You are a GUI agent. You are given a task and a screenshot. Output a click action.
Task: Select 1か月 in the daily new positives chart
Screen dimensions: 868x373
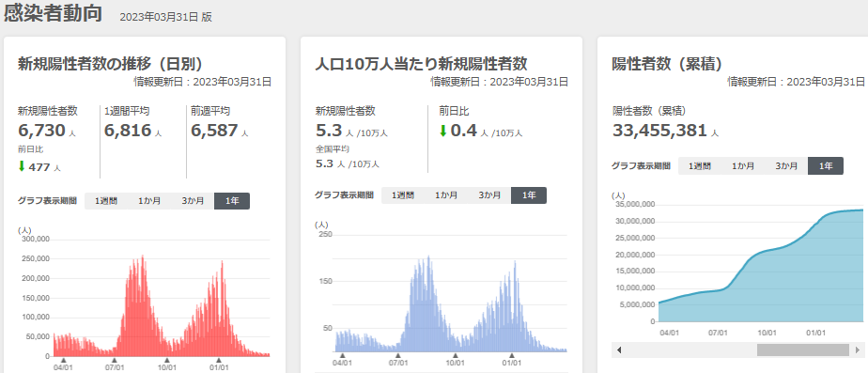149,201
